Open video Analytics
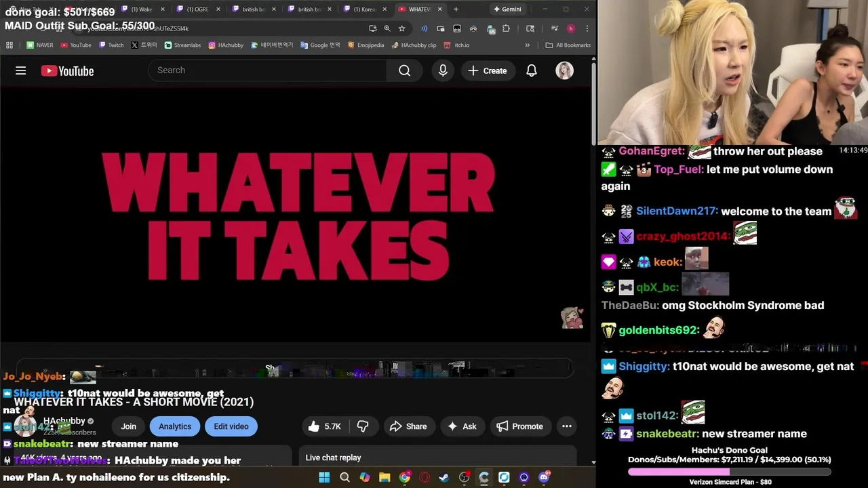This screenshot has height=488, width=868. pyautogui.click(x=175, y=426)
